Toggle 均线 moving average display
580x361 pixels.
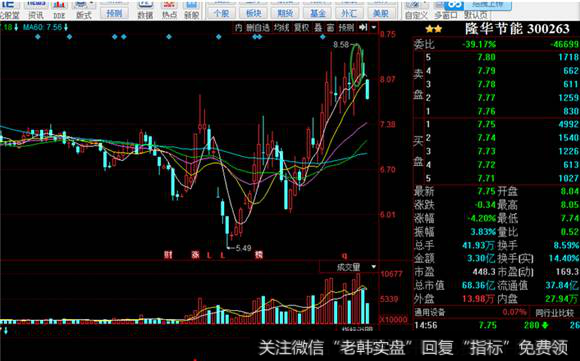pos(281,27)
